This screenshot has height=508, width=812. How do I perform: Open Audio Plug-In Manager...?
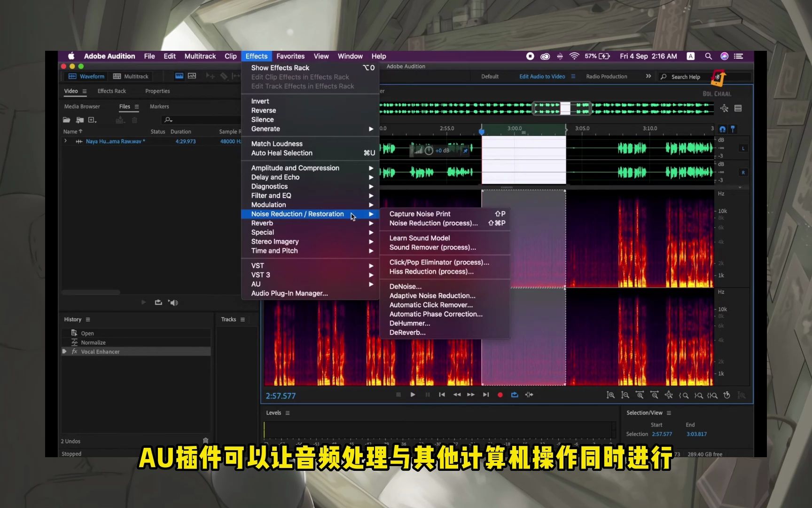click(x=310, y=294)
